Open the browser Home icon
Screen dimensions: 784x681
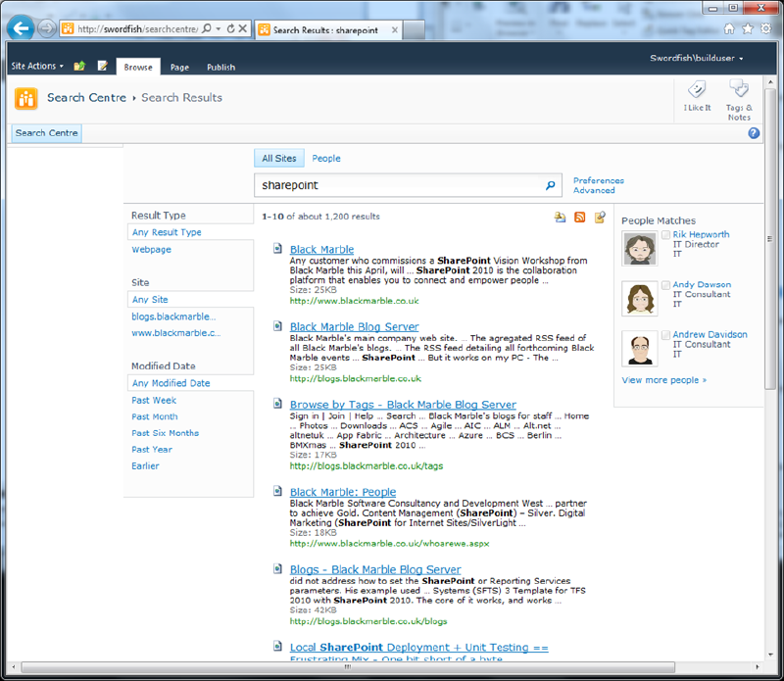coord(729,28)
